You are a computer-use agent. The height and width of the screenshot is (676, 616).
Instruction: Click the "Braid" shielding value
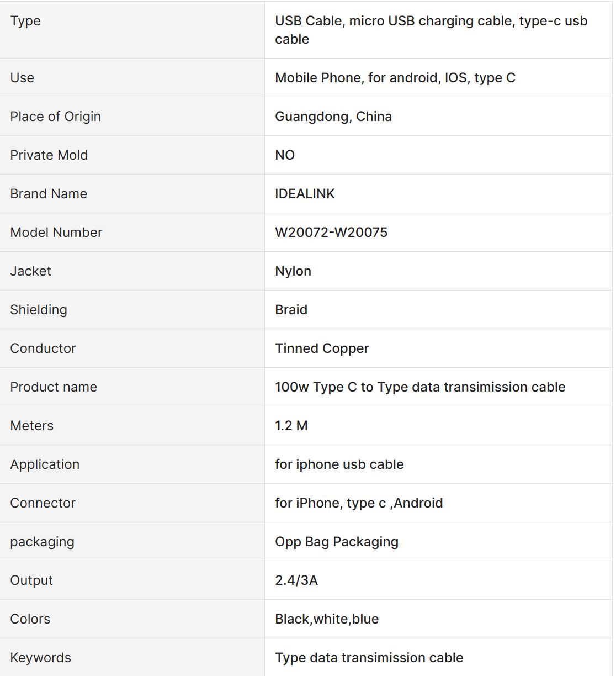[x=291, y=310]
